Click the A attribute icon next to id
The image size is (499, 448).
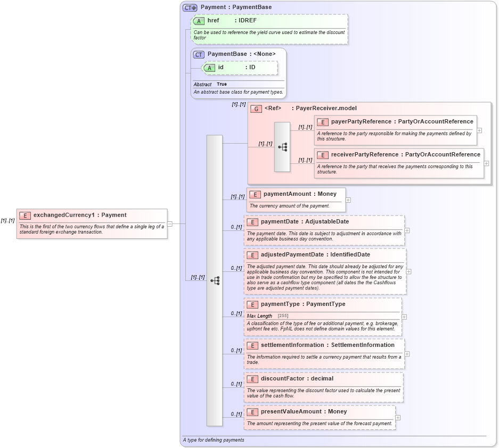tap(209, 68)
